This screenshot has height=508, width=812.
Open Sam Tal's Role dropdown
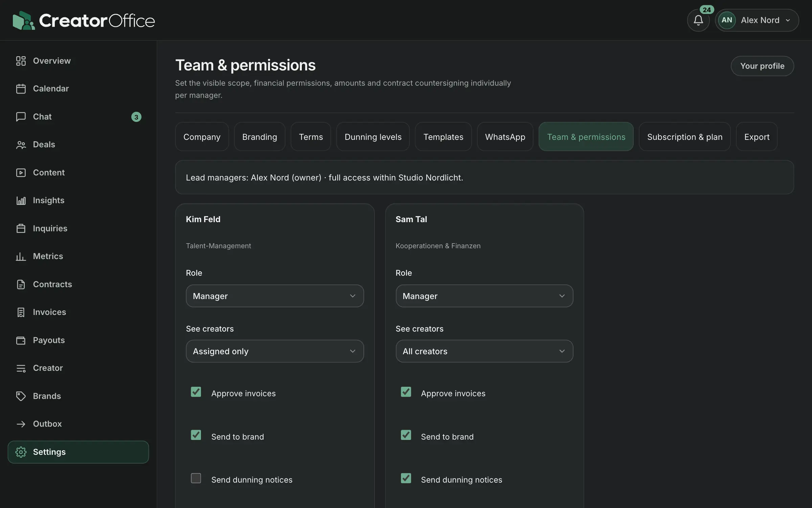(484, 296)
